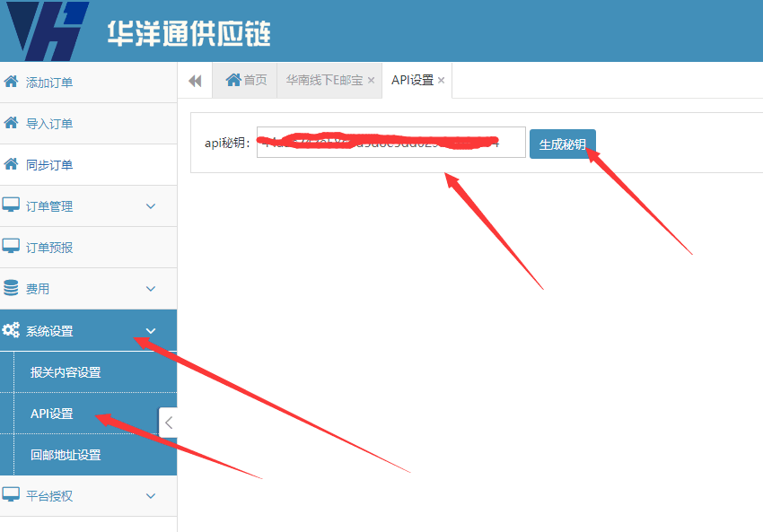The height and width of the screenshot is (532, 763).
Task: Open 回邮地址设置 in the sidebar
Action: coord(66,455)
